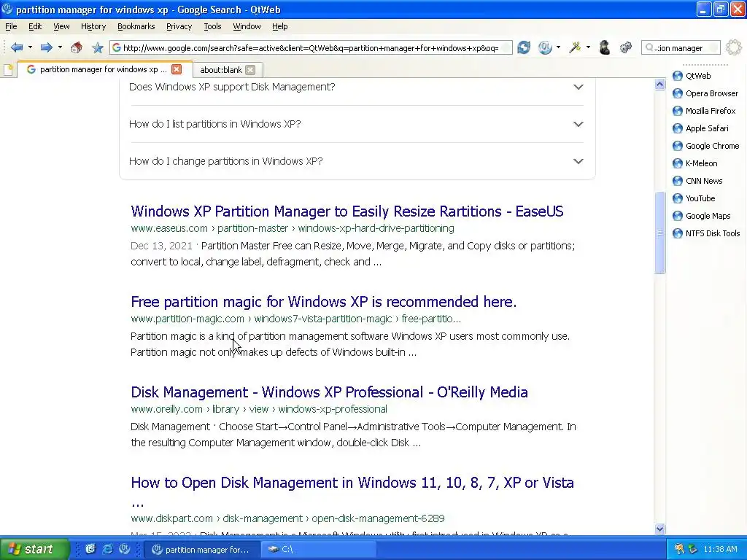Screen dimensions: 747x560
Task: Open the Window menu
Action: tap(247, 27)
